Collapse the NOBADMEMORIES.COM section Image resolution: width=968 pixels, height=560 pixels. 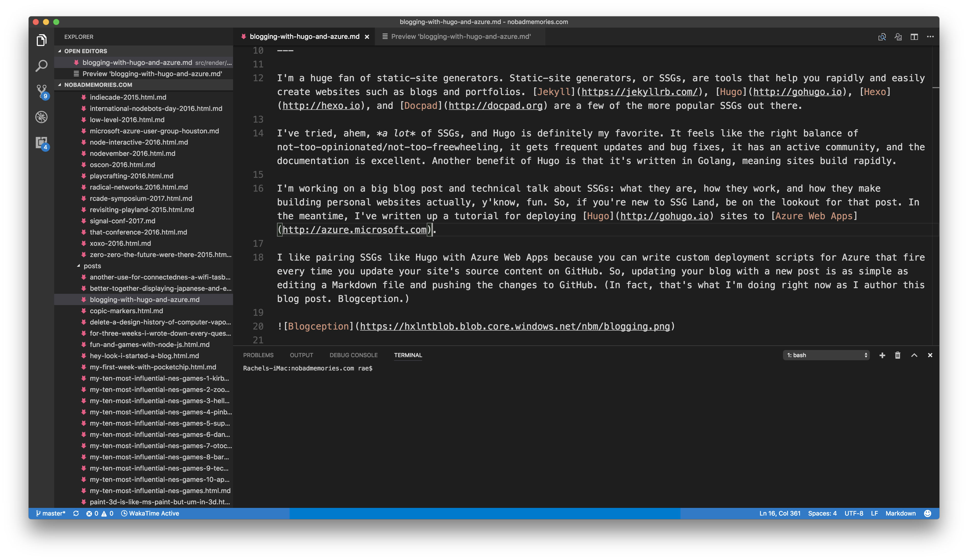pyautogui.click(x=60, y=85)
